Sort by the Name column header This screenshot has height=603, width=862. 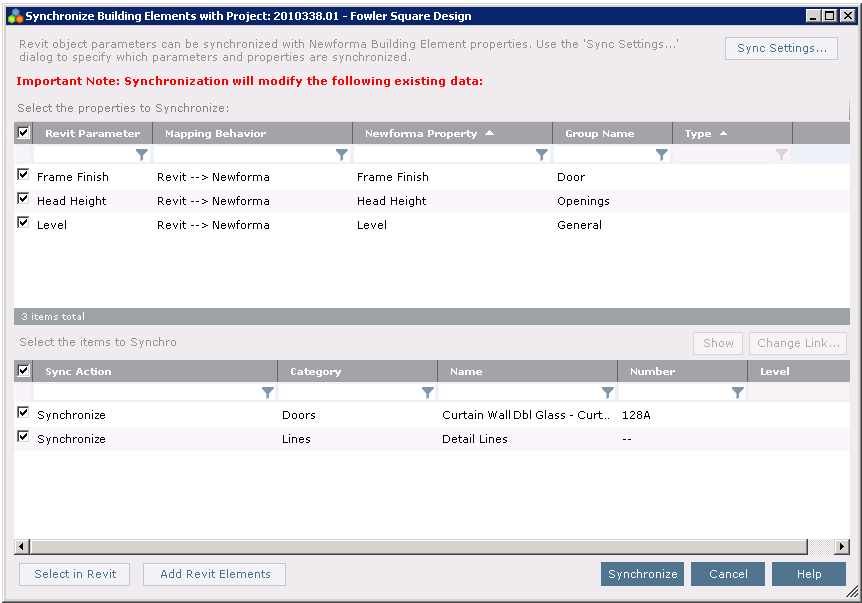(x=527, y=372)
